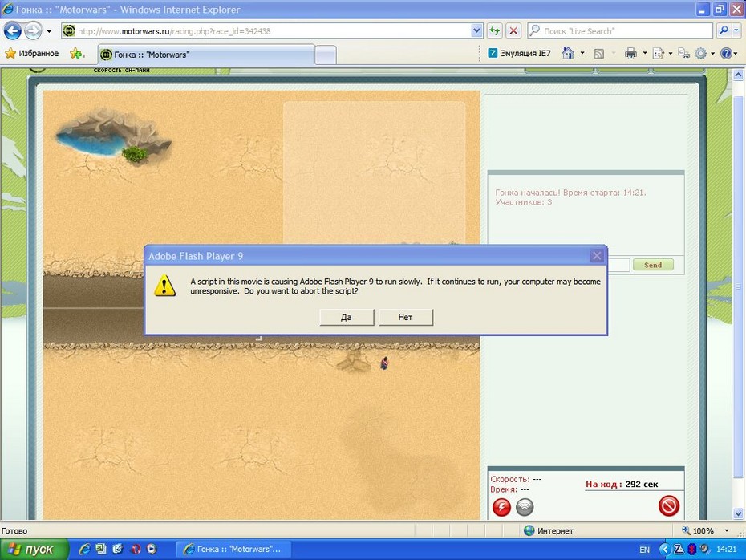
Task: Click the IE Back arrow button
Action: [x=13, y=31]
